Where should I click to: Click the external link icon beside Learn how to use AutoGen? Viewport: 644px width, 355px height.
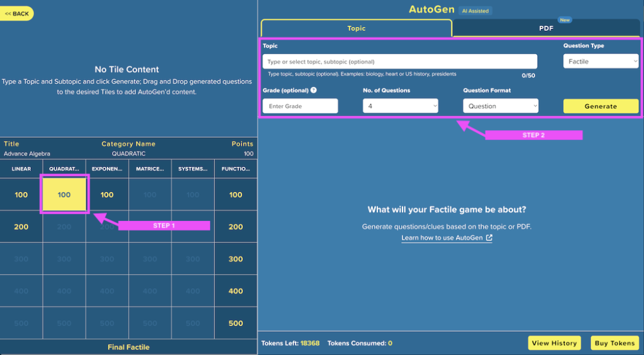(489, 238)
